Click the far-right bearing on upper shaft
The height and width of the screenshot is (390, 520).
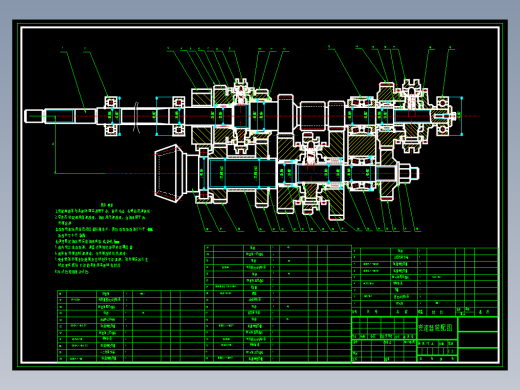pyautogui.click(x=443, y=116)
